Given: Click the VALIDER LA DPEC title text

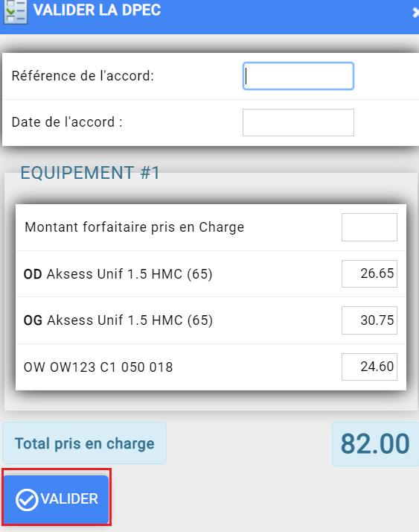Looking at the screenshot, I should [x=97, y=10].
